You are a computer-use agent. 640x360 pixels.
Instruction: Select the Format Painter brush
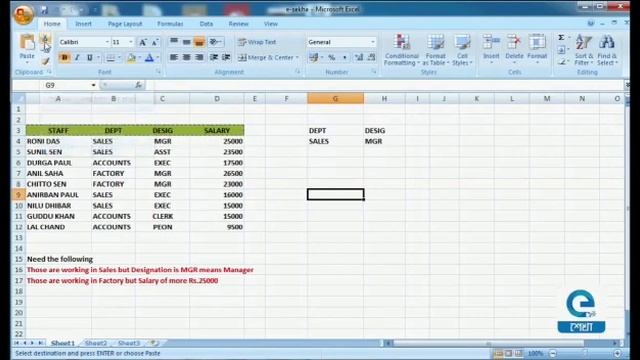point(45,61)
